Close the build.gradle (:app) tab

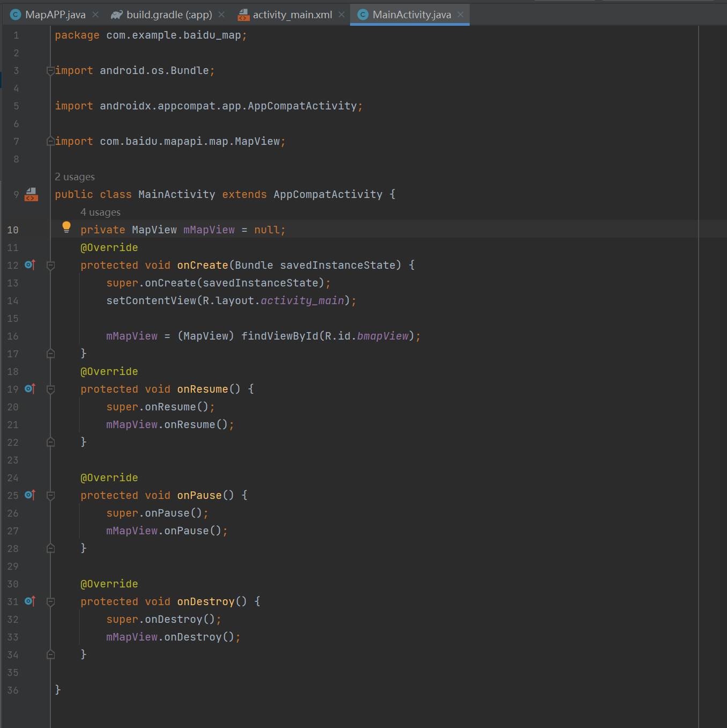(x=221, y=14)
